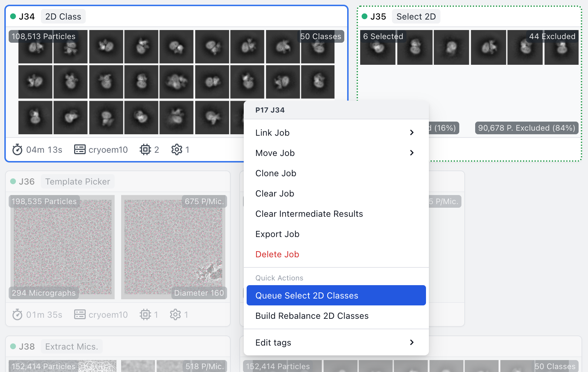
Task: Select Clear Intermediate Results
Action: tap(309, 214)
